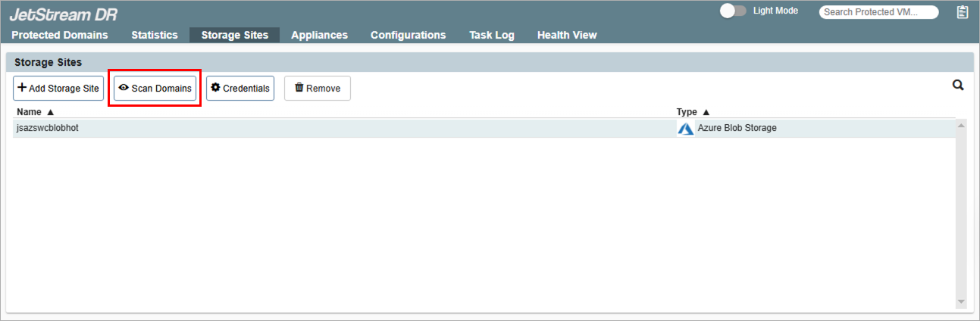View the Task Log tab
980x321 pixels.
tap(491, 35)
